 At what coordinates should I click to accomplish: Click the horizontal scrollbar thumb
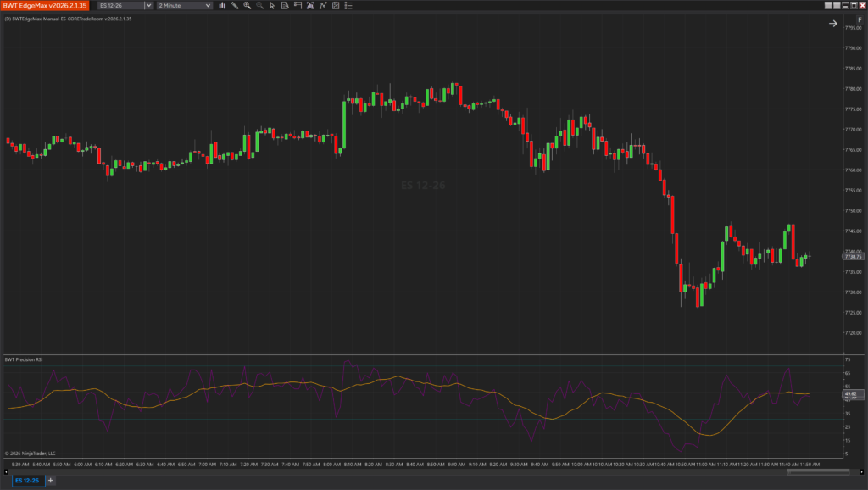point(818,472)
